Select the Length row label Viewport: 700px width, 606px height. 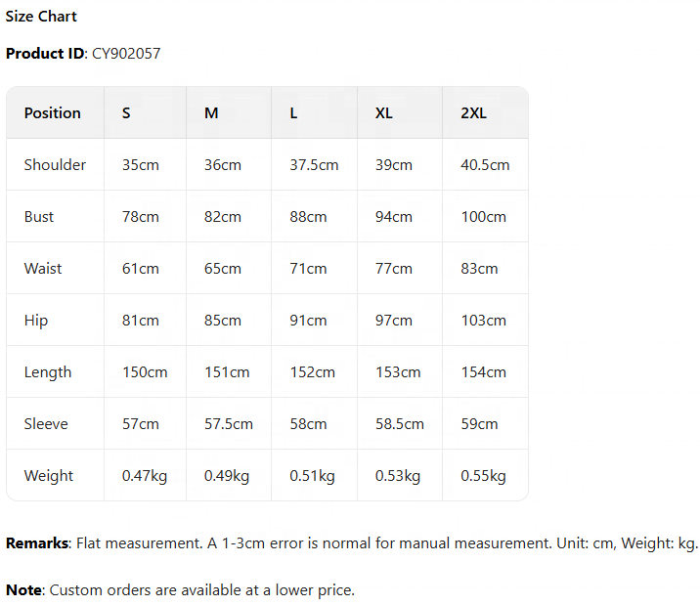point(48,372)
